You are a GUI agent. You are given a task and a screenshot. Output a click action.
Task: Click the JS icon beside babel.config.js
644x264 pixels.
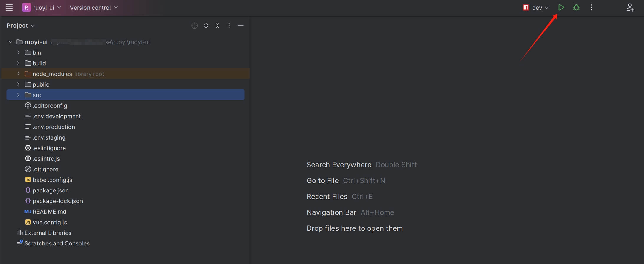coord(28,180)
